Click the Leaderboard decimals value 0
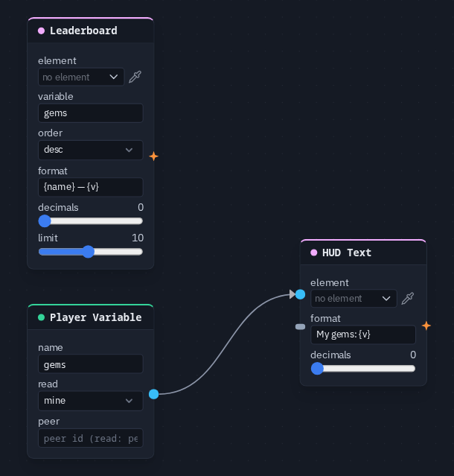 click(x=141, y=207)
